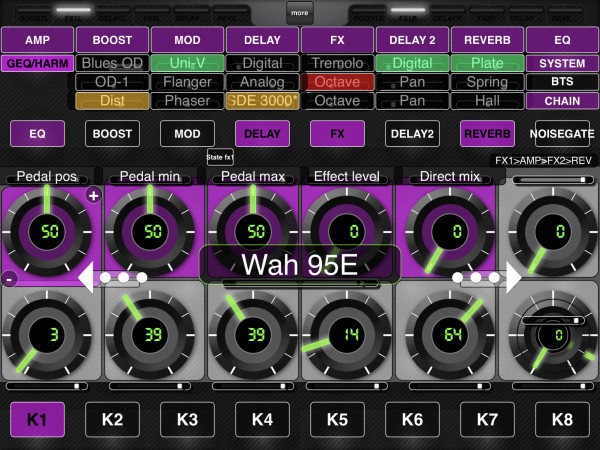Click the Pedal max knob
The width and height of the screenshot is (600, 450).
click(x=253, y=232)
